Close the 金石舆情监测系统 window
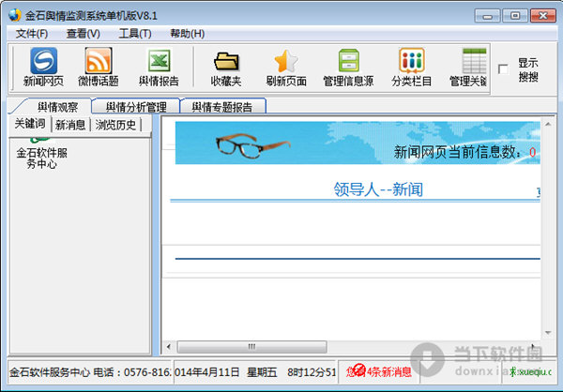Viewport: 563px width, 392px height. click(x=543, y=16)
